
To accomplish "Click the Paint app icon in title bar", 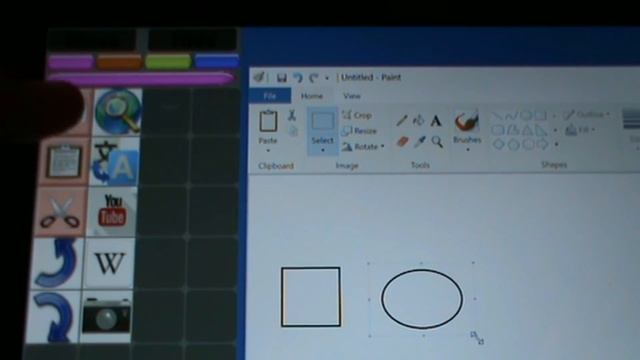I will [259, 77].
